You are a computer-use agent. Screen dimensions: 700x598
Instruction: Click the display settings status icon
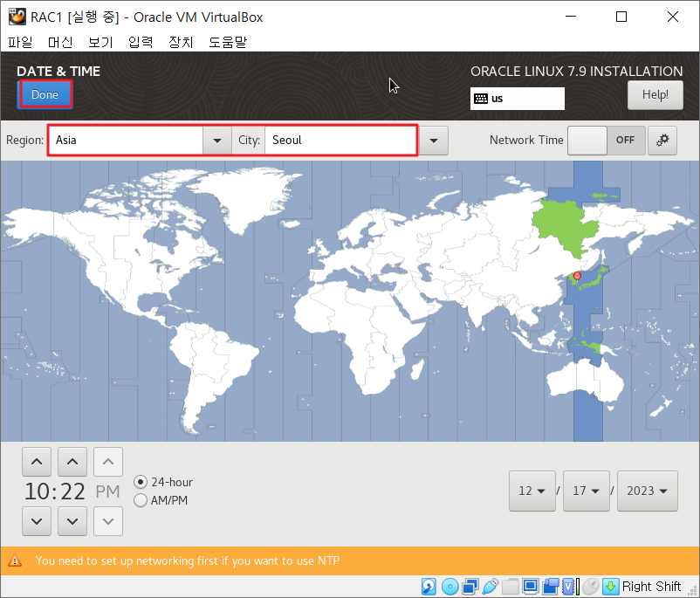[531, 587]
